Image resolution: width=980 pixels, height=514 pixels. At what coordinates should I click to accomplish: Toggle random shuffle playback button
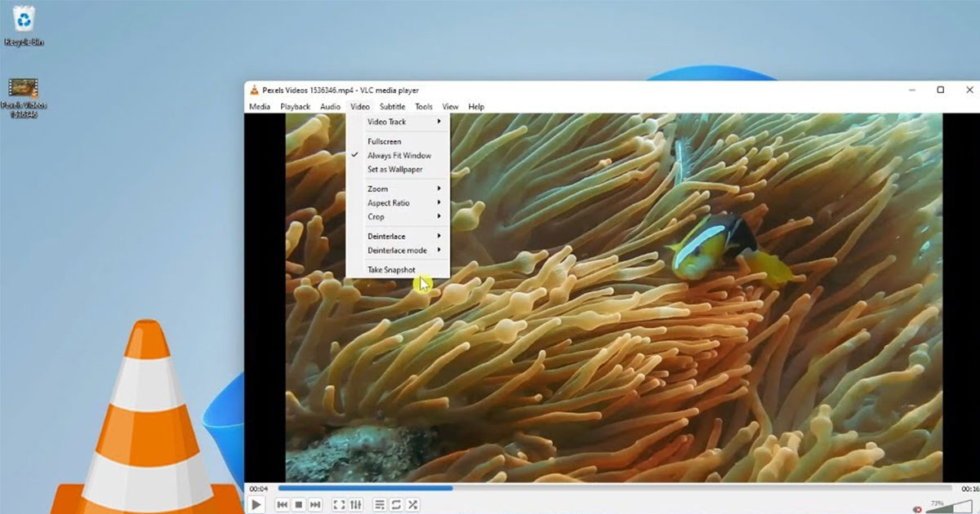point(413,505)
